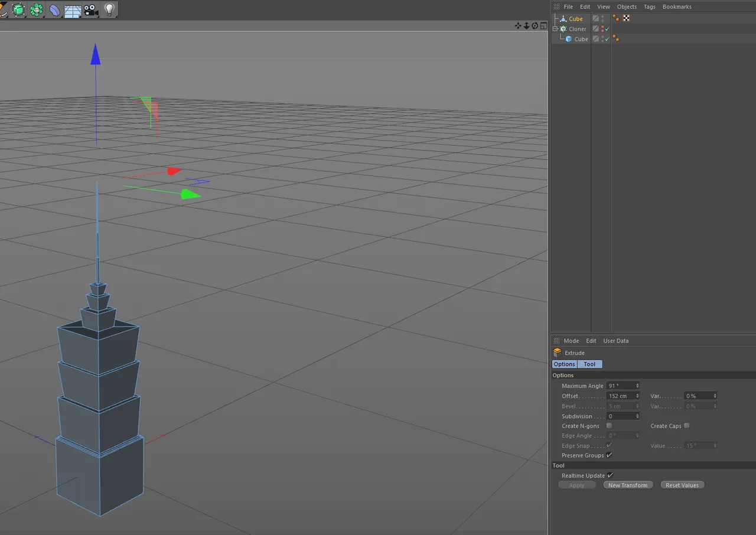Select the Cube primitive tool icon
The height and width of the screenshot is (535, 756).
(x=19, y=10)
